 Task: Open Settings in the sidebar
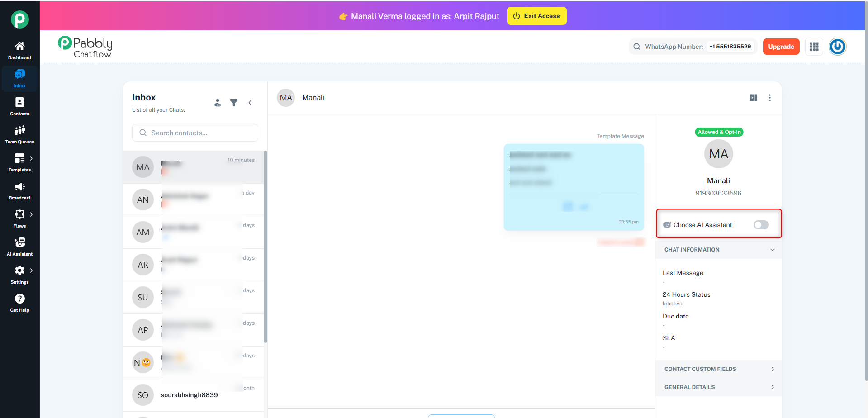(19, 275)
